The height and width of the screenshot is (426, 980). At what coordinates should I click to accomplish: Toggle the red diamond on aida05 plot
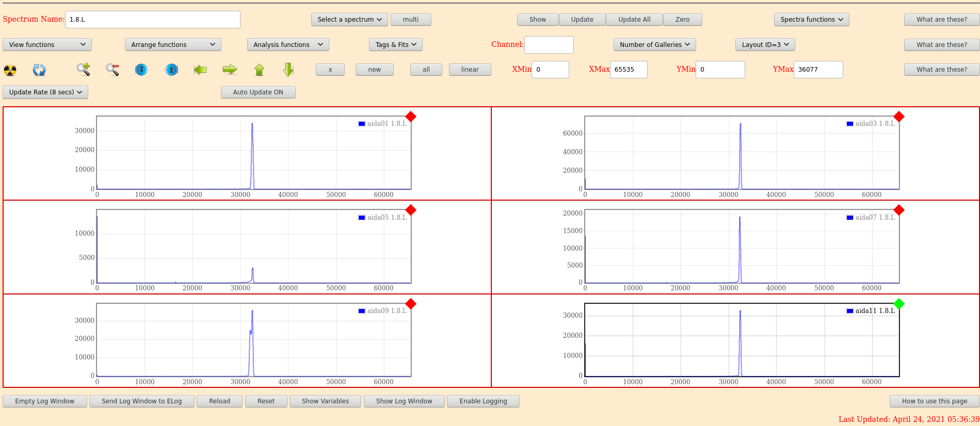[411, 210]
